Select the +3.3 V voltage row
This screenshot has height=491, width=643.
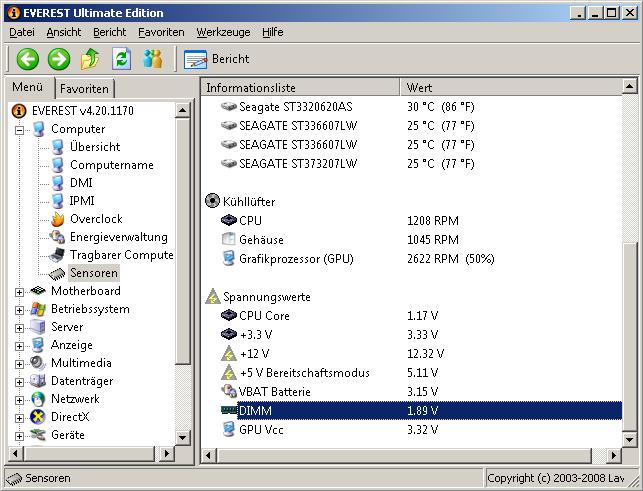(x=411, y=335)
